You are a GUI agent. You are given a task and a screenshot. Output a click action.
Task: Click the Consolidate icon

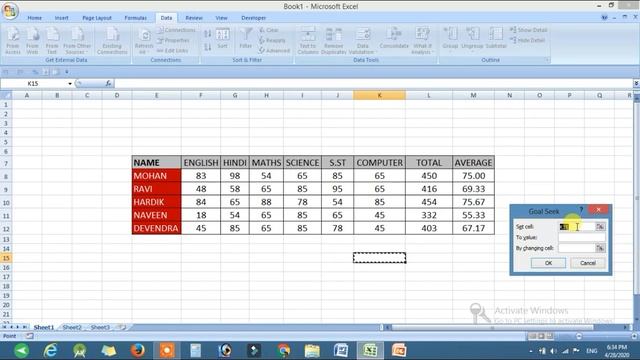click(x=394, y=38)
